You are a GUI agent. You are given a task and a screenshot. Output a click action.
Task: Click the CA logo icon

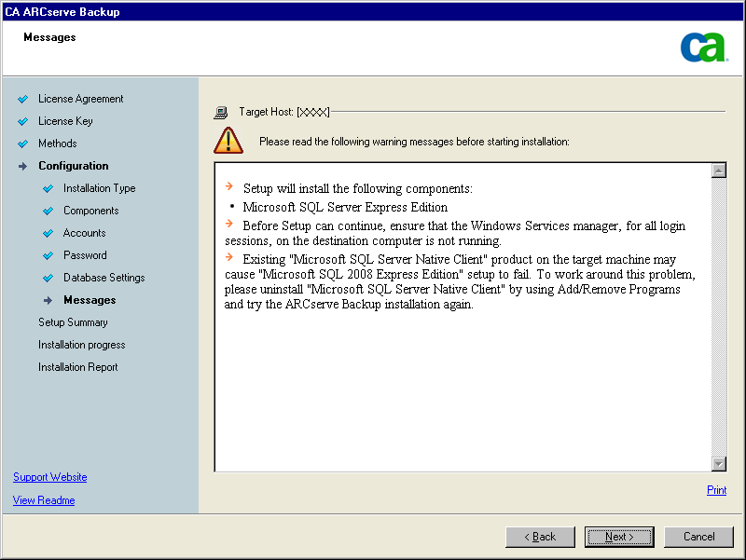click(703, 48)
